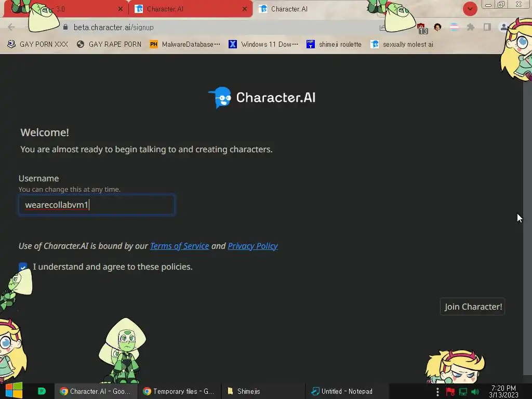
Task: Click the striped flag extension icon
Action: [454, 27]
